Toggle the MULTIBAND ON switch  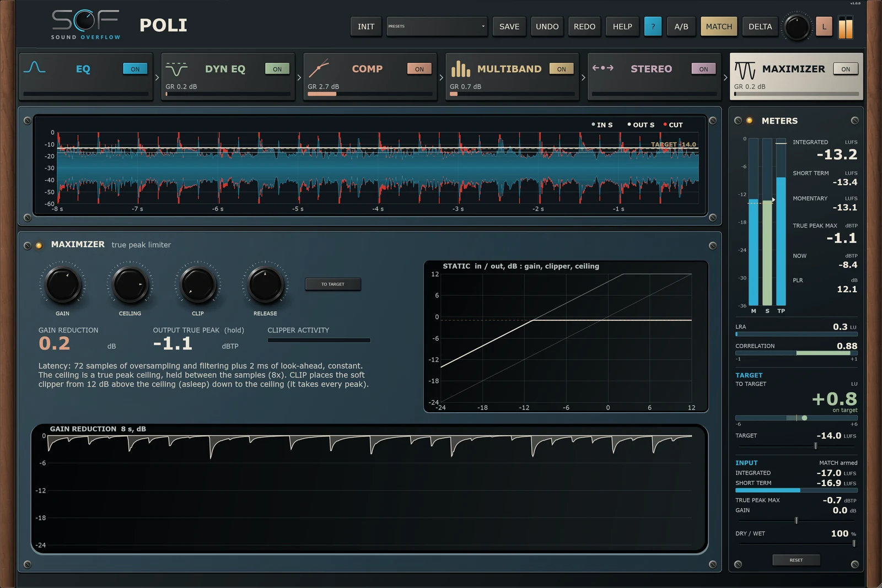(562, 69)
